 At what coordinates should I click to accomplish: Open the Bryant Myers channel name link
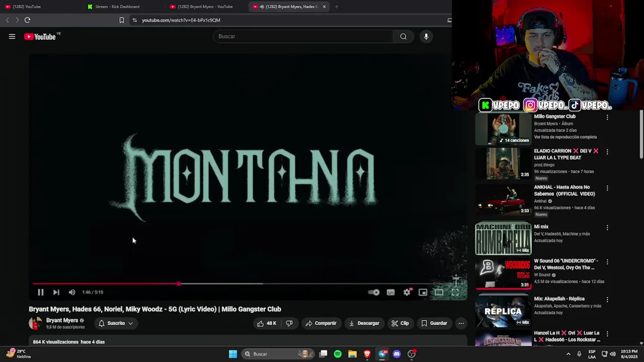[x=62, y=320]
